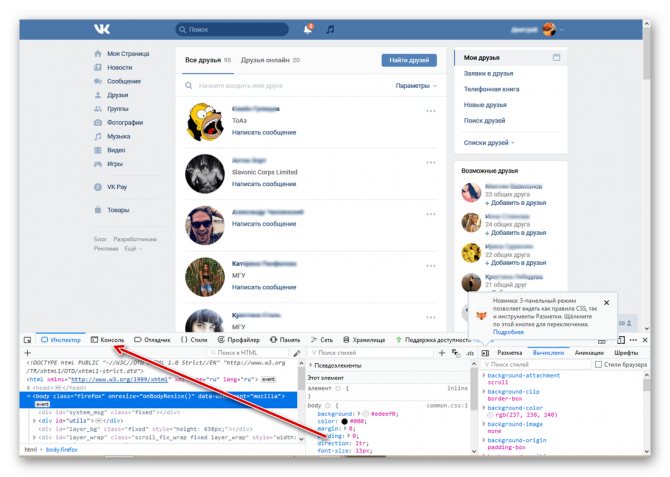Expand the background-color computed property
The width and height of the screenshot is (670, 477).
pyautogui.click(x=484, y=408)
